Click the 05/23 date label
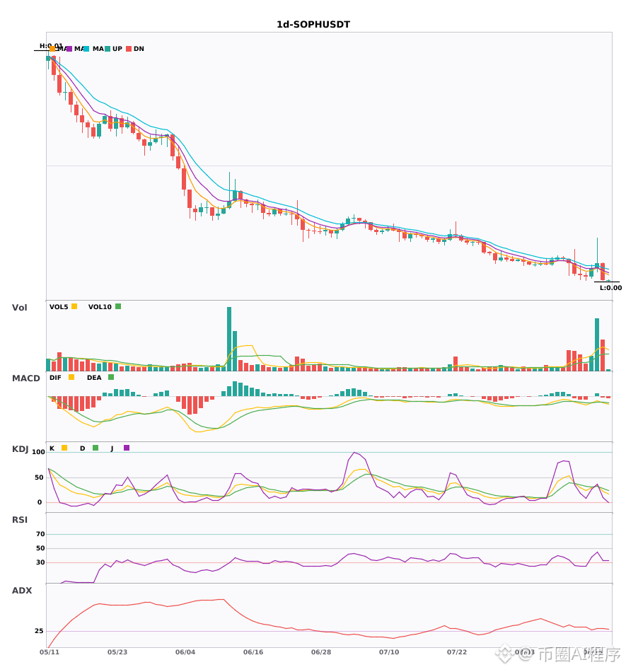 click(x=117, y=652)
